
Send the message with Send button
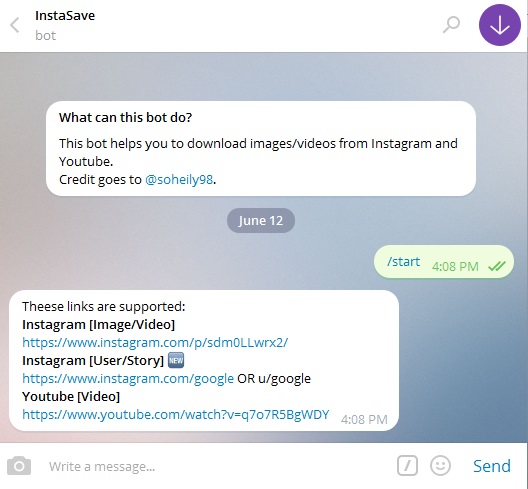click(492, 466)
